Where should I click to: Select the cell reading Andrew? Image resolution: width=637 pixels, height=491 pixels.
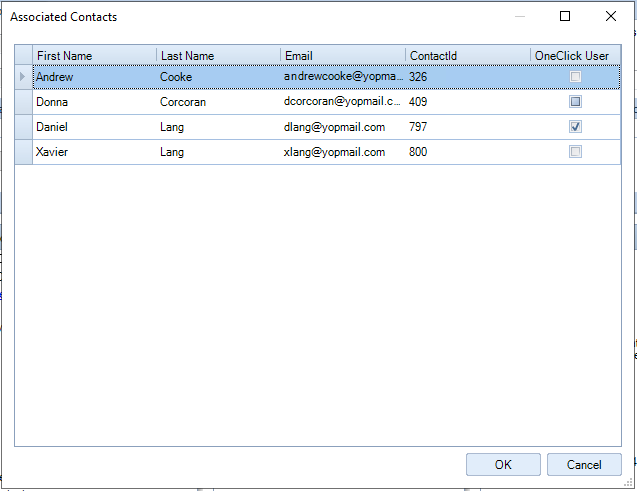95,77
